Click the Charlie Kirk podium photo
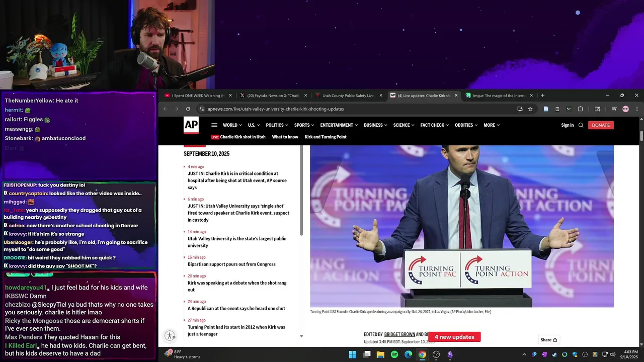Screen dimensions: 644x362 click(x=462, y=226)
